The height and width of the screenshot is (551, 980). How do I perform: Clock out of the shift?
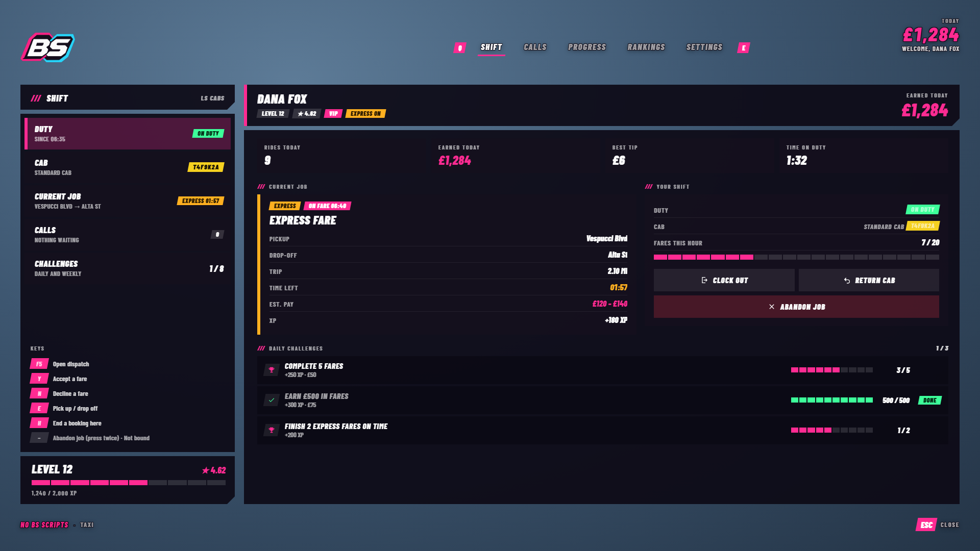[724, 280]
